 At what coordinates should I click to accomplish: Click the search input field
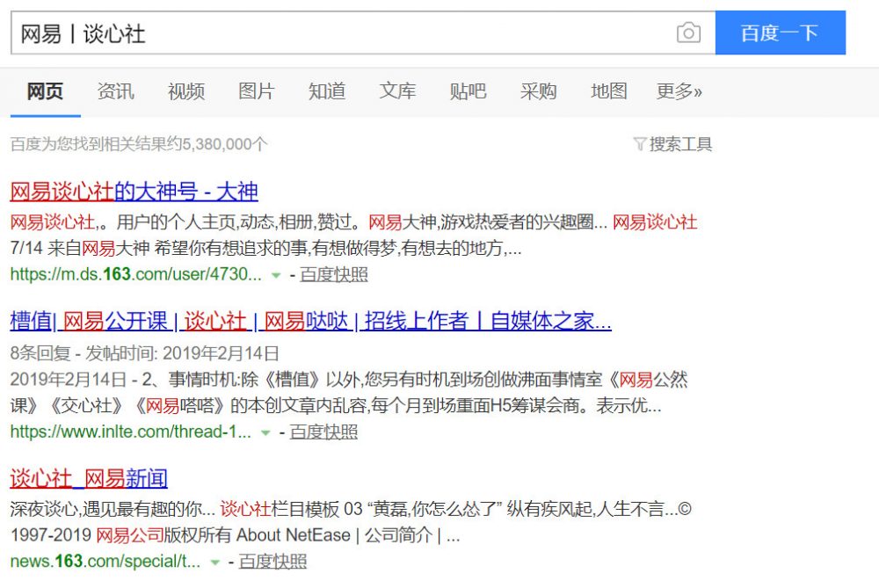coord(343,33)
